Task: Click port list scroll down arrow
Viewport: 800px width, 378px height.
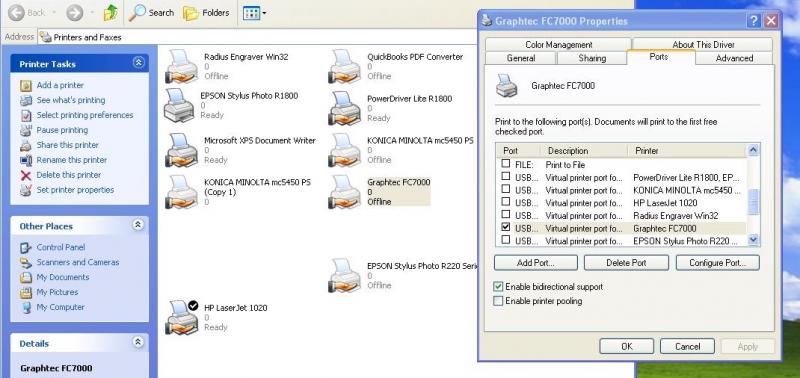Action: pos(753,240)
